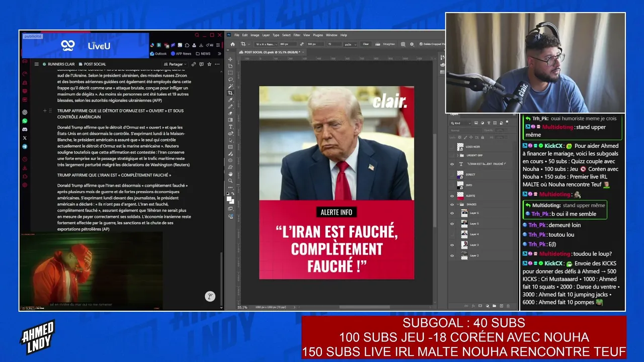Hide the IMAGES group

(x=452, y=205)
